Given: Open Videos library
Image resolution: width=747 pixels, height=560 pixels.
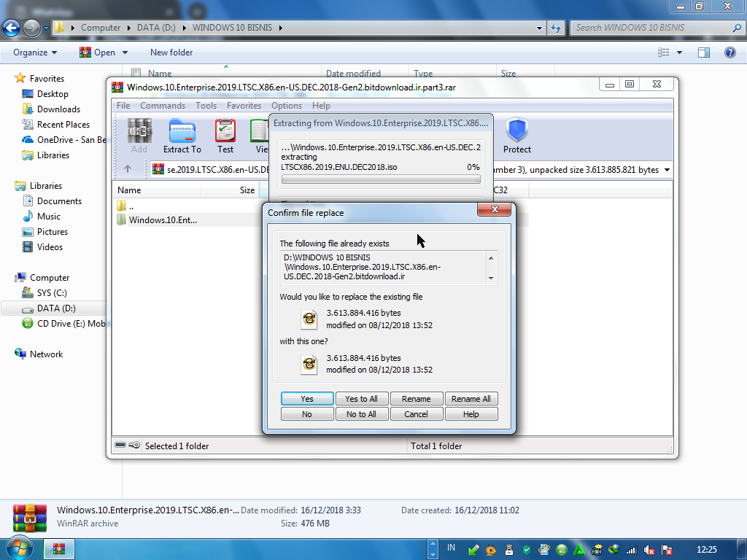Looking at the screenshot, I should [x=42, y=246].
